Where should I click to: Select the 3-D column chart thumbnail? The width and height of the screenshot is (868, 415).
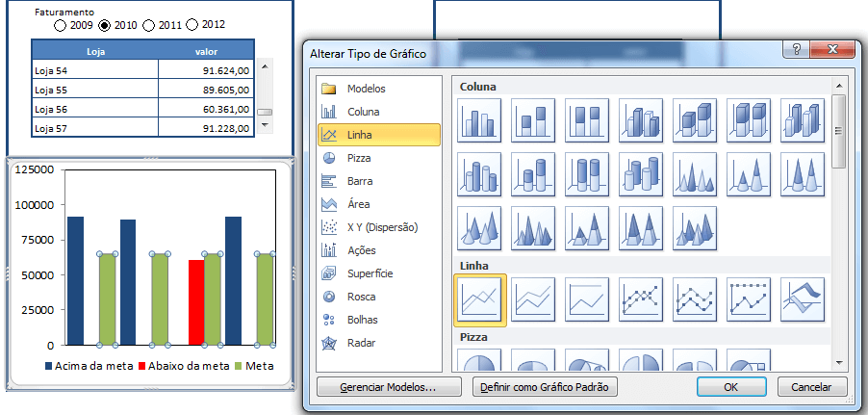pos(803,120)
